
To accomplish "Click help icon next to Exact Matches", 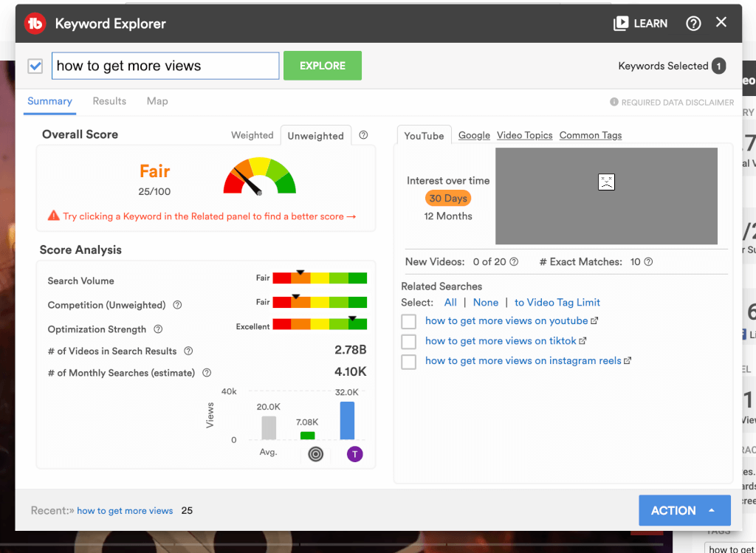I will (649, 262).
